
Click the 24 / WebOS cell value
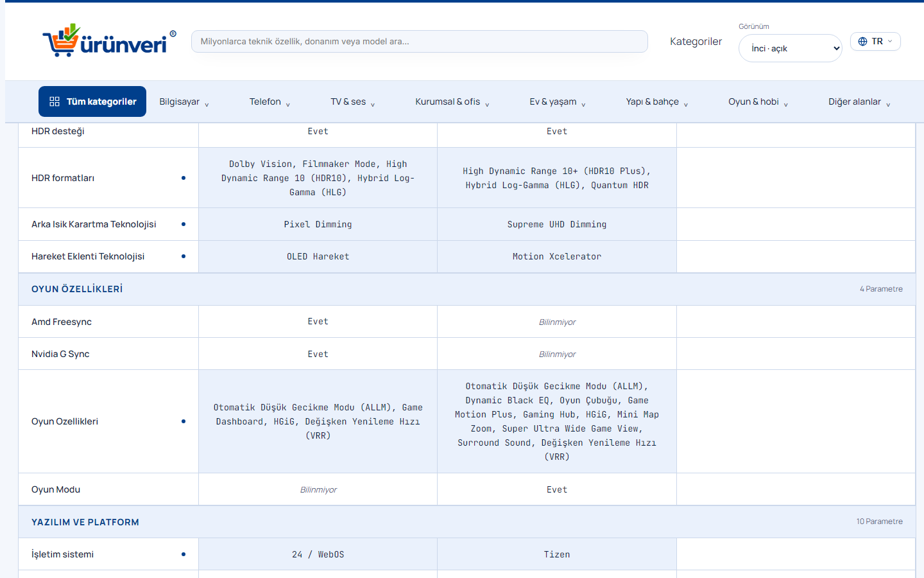click(x=318, y=554)
